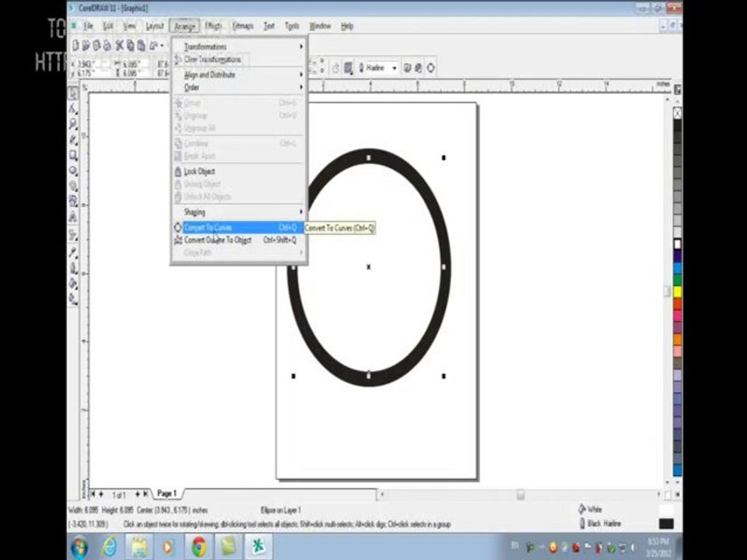The width and height of the screenshot is (747, 560).
Task: Expand the Order submenu
Action: tap(238, 88)
